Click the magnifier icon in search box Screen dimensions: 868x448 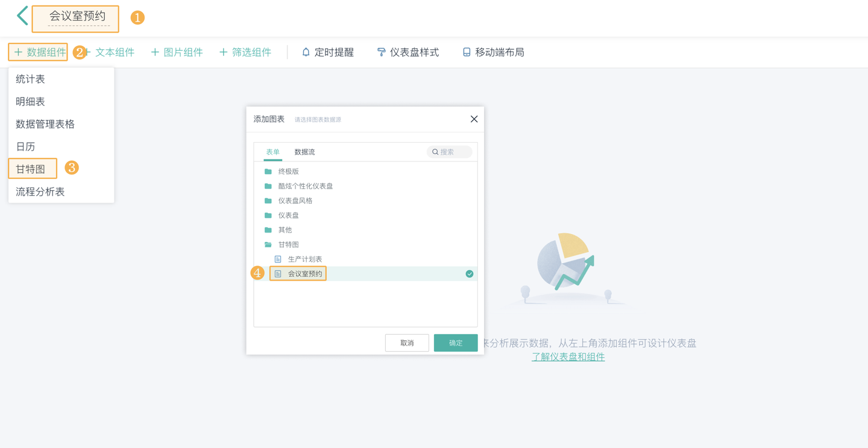click(435, 152)
